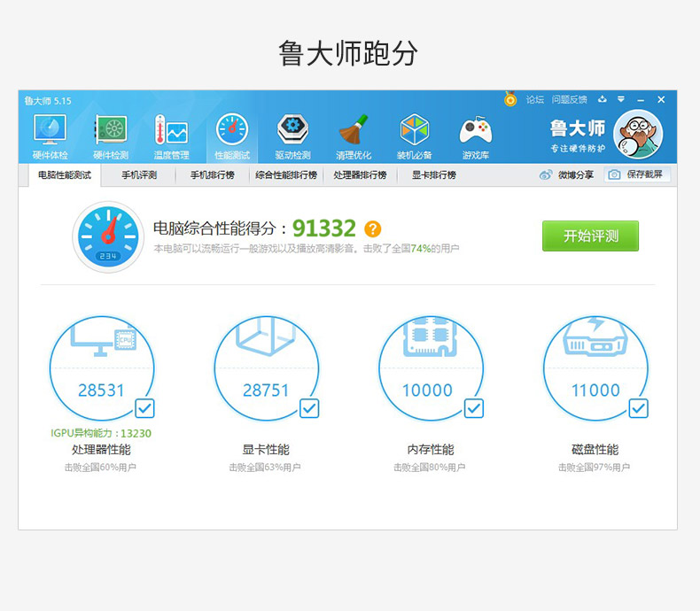Click the processor performance circle 28531
Viewport: 700px width, 611px height.
tap(102, 368)
